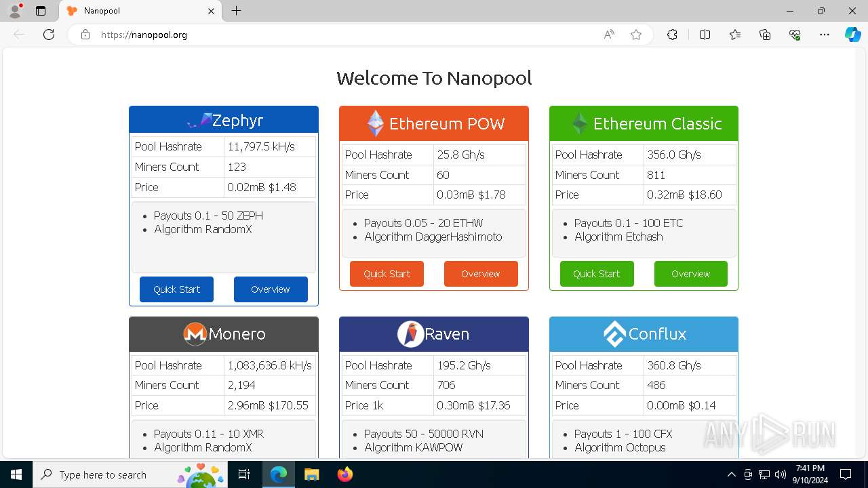Click the Ethereum POW header title
868x488 pixels.
[x=447, y=123]
